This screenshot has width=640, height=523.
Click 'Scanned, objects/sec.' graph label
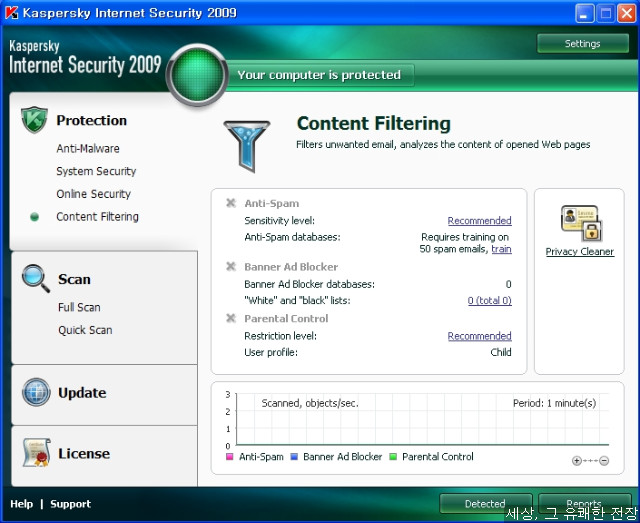pos(310,403)
